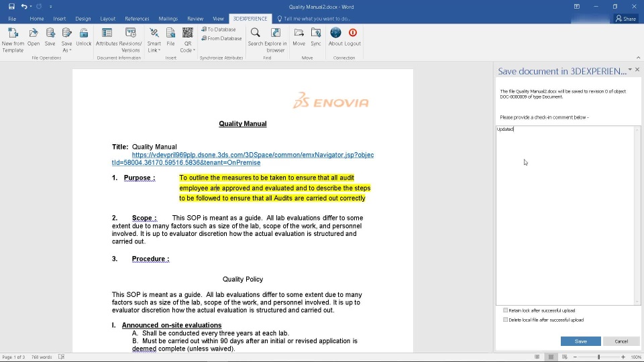Redo action in quick access toolbar
Image resolution: width=644 pixels, height=362 pixels.
coord(39,6)
